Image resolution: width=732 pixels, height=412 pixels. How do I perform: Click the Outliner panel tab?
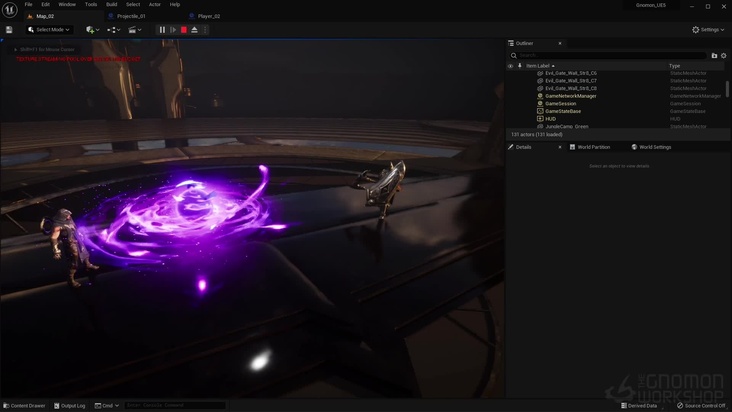[524, 43]
